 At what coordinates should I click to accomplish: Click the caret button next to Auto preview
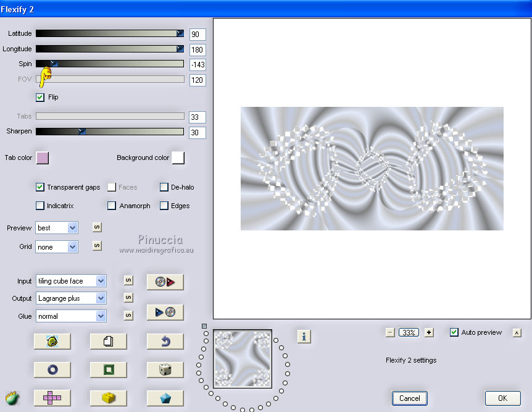point(517,333)
